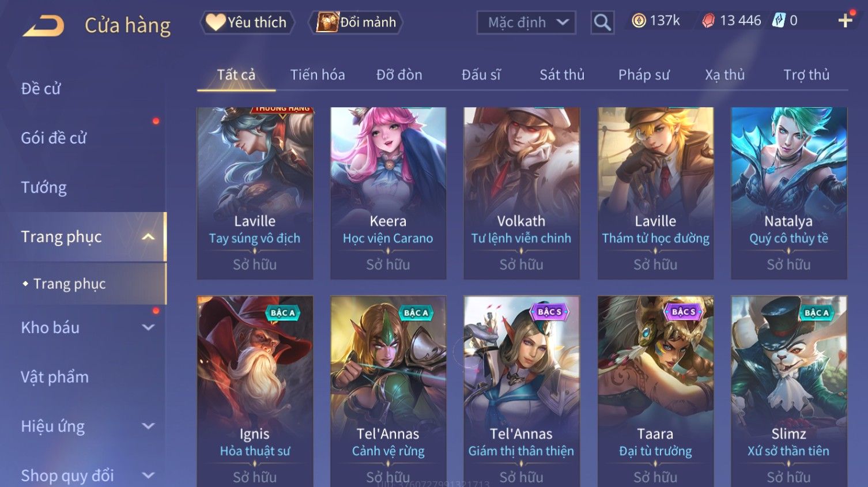Click the gold coin currency icon
Image resolution: width=868 pixels, height=487 pixels.
639,21
